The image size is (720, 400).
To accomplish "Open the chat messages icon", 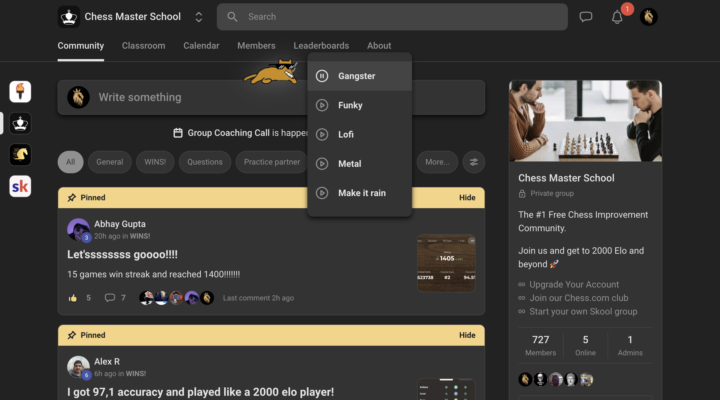I will tap(585, 17).
